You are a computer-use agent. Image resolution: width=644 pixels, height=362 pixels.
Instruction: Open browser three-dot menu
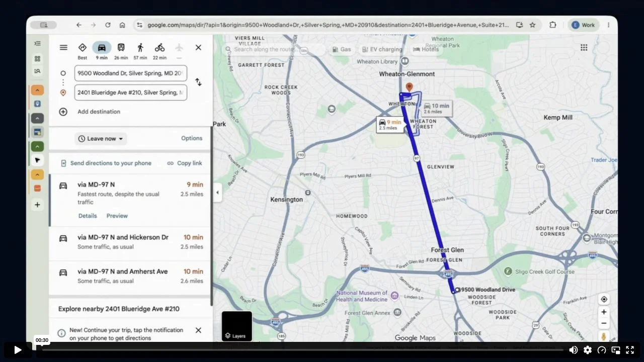(x=608, y=25)
